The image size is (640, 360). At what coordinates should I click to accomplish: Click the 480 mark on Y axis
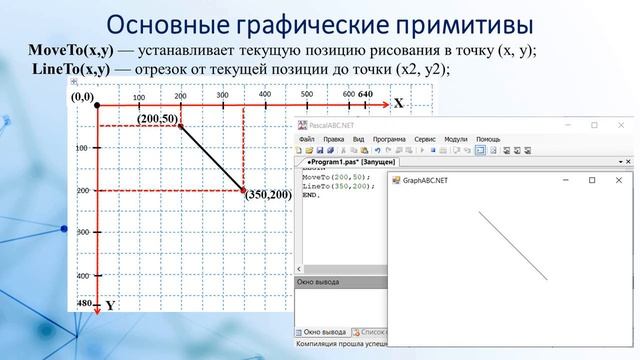pos(84,303)
